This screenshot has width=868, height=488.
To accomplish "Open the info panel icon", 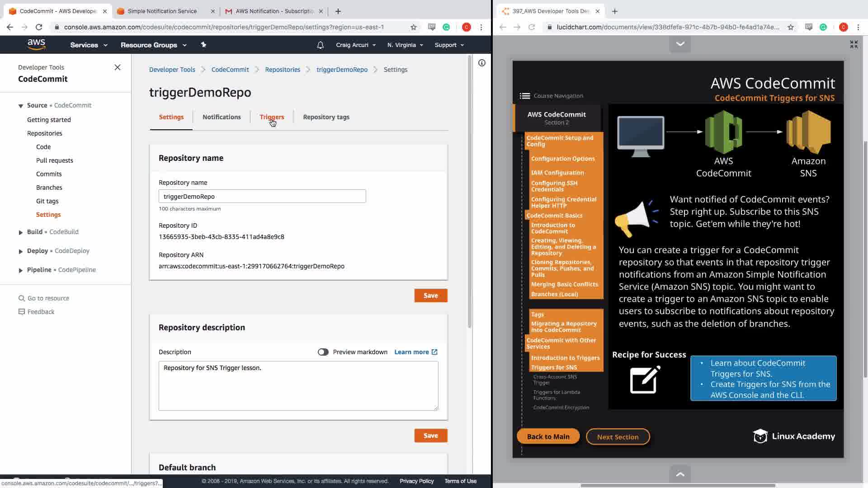I will 482,63.
